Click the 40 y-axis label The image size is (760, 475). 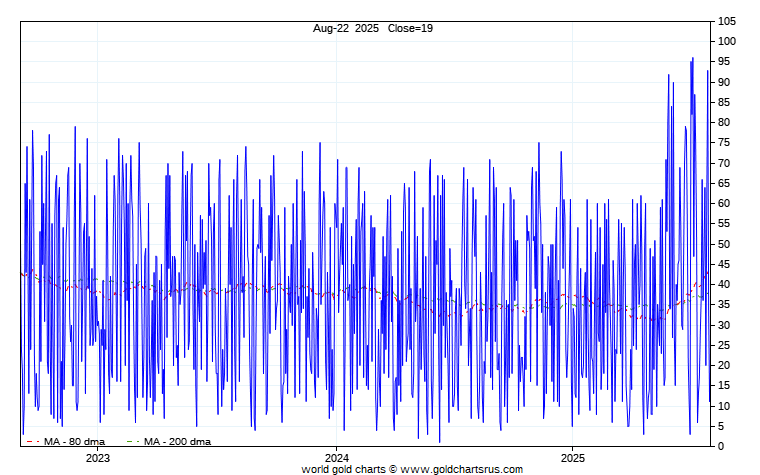(x=724, y=284)
